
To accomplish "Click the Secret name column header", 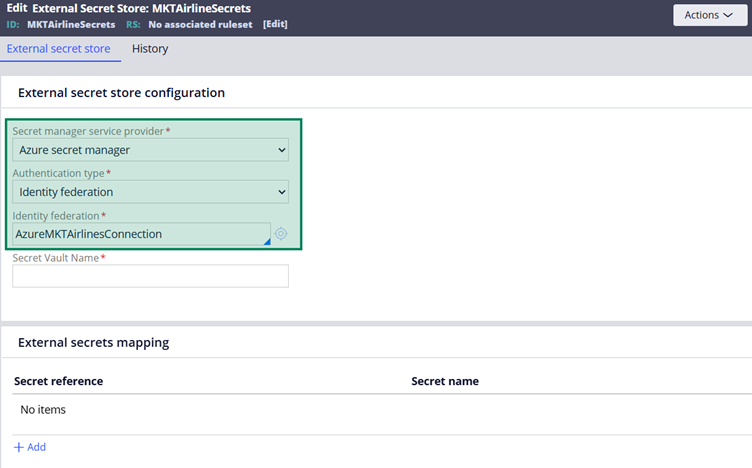I will pyautogui.click(x=445, y=381).
